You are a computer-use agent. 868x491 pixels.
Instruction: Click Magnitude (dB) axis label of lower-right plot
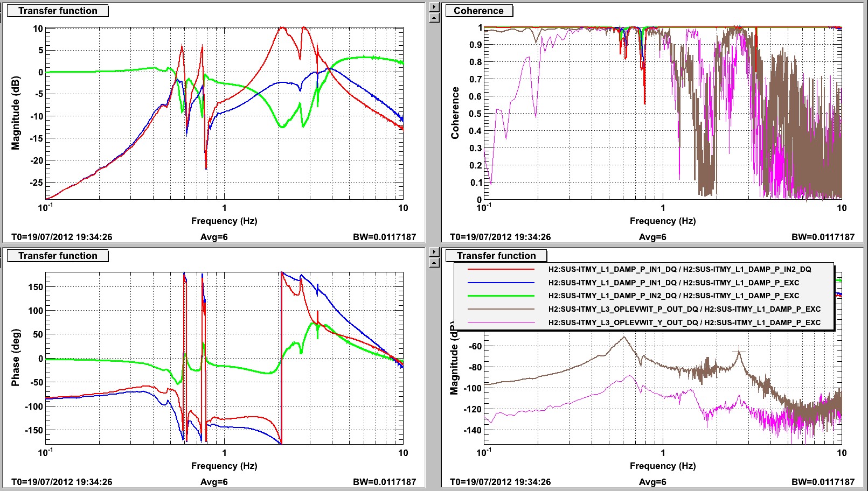[x=454, y=358]
